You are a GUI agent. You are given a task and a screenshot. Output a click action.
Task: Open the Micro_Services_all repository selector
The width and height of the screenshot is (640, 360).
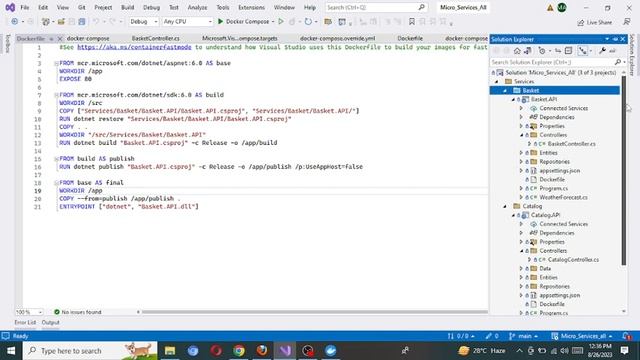(582, 336)
